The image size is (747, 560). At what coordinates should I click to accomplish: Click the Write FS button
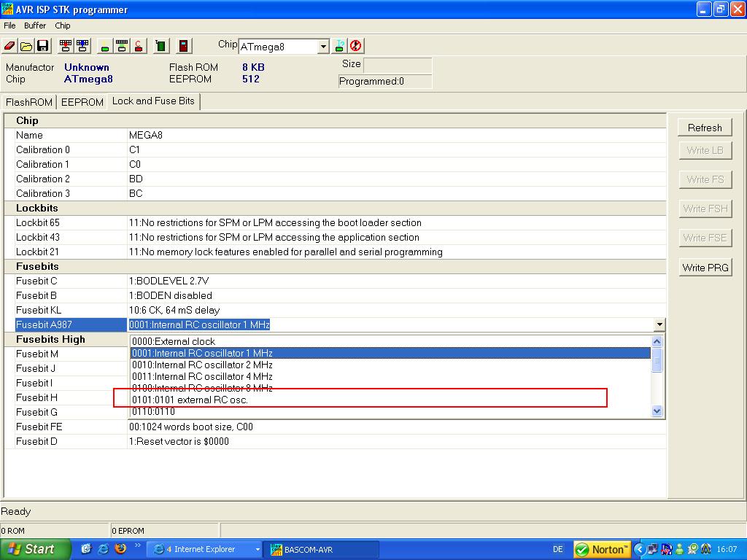pos(705,179)
